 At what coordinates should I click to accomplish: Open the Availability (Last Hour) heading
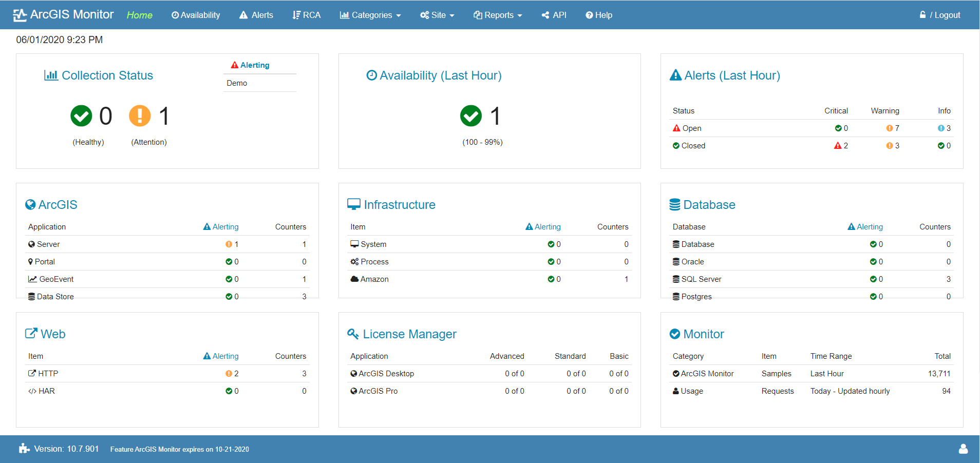(x=441, y=75)
